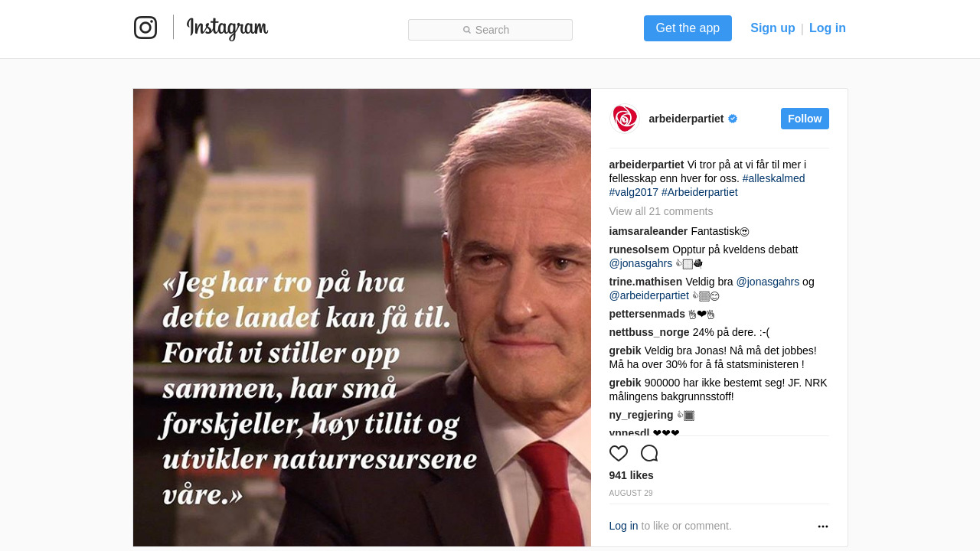Viewport: 980px width, 551px height.
Task: Open the Sign up link
Action: click(x=773, y=28)
